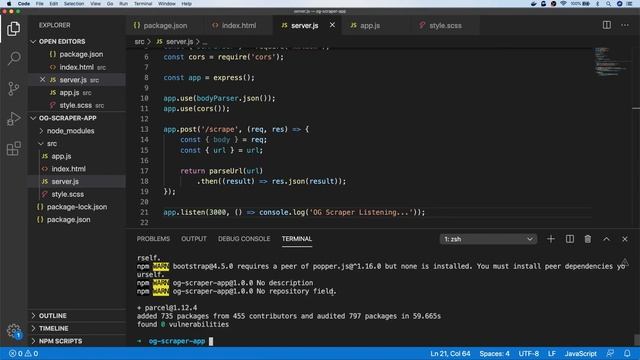Open the Output panel tab
The height and width of the screenshot is (360, 640).
coord(194,239)
